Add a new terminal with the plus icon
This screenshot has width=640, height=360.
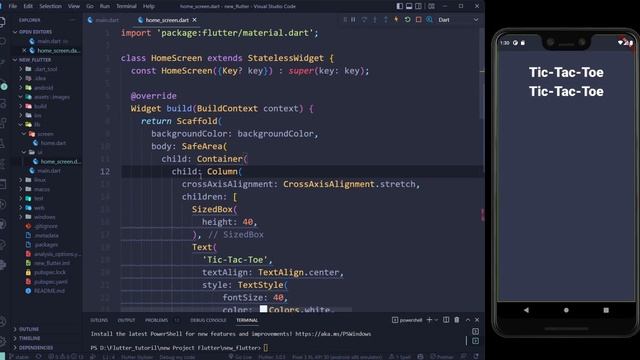point(429,320)
